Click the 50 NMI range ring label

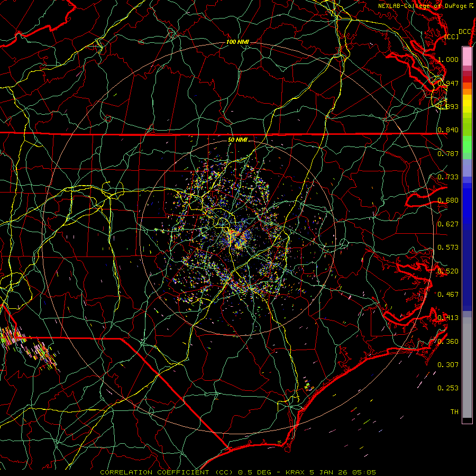[x=237, y=140]
